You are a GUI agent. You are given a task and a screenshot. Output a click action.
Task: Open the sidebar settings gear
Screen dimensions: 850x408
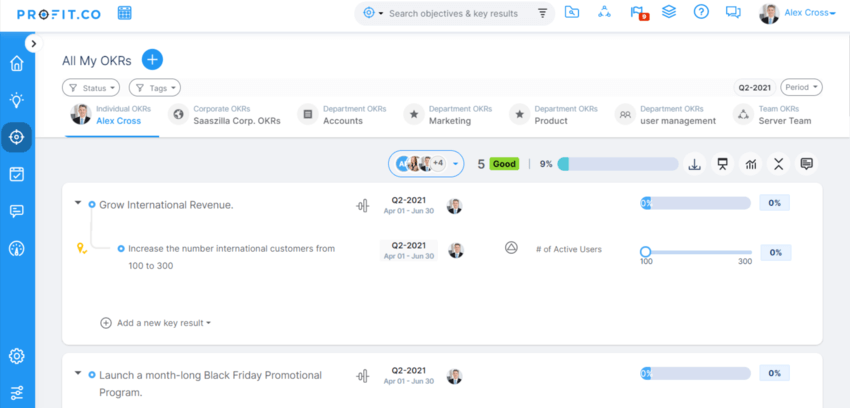click(16, 356)
